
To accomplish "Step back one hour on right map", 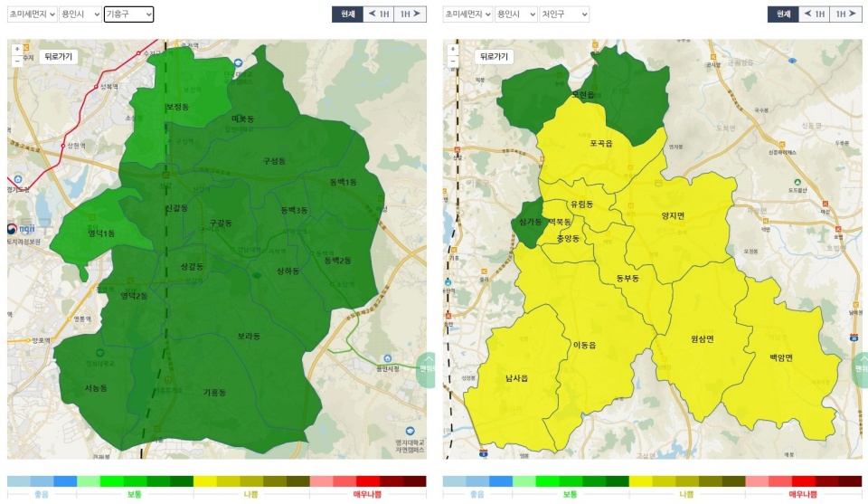I will [815, 14].
